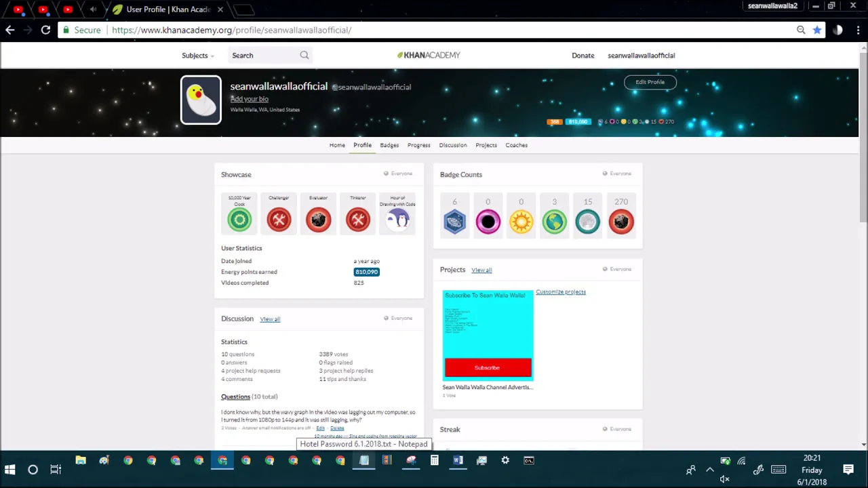Click the Edit Profile button
The image size is (868, 488).
(650, 82)
